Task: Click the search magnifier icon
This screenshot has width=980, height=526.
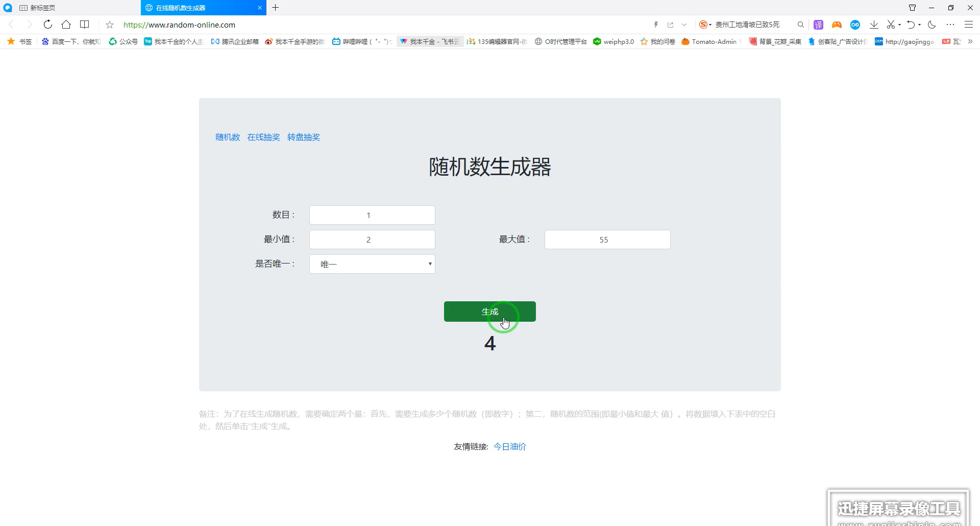Action: (801, 25)
